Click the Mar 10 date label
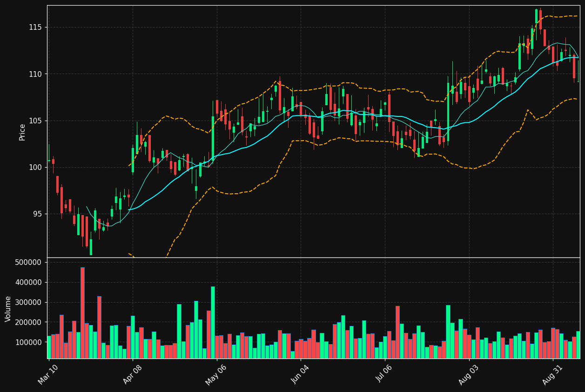The image size is (585, 392). click(48, 374)
